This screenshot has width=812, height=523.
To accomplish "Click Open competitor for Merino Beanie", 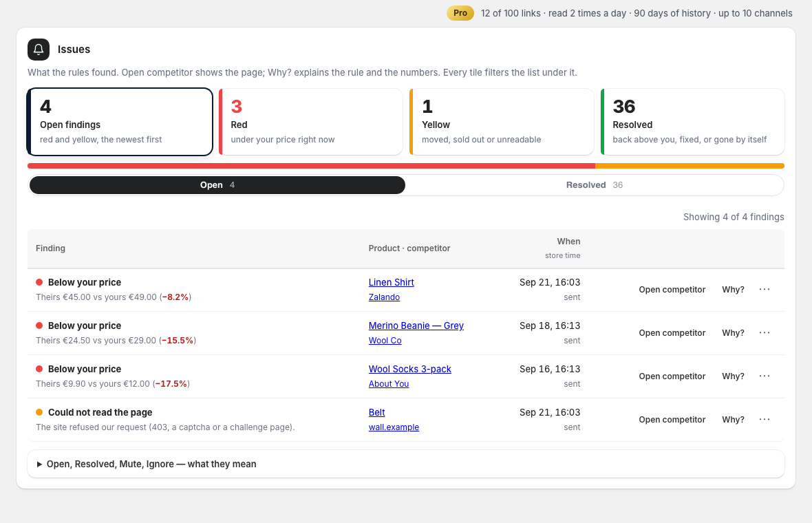I will point(672,333).
